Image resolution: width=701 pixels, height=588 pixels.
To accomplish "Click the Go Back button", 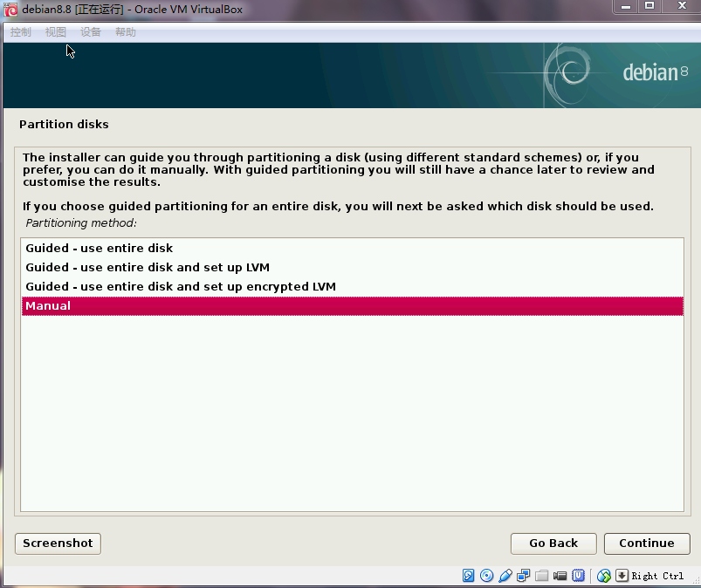I will [553, 544].
